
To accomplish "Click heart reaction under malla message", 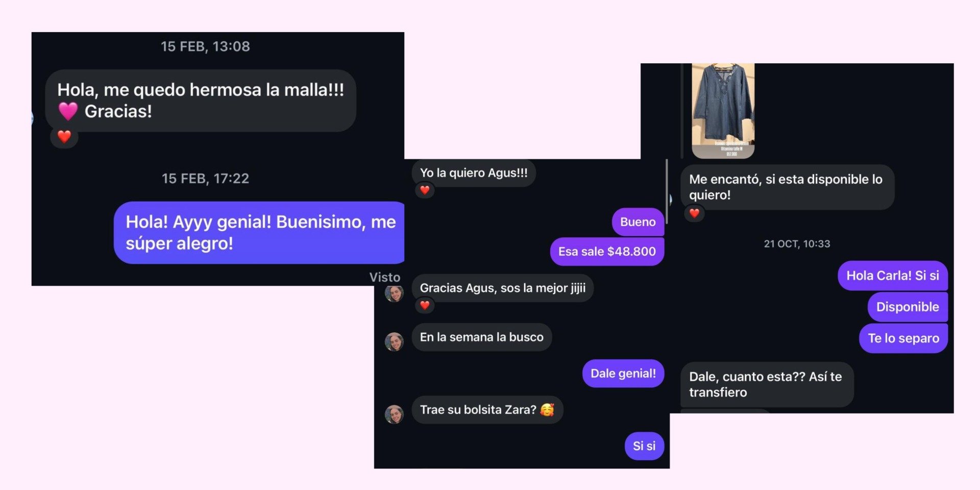I will [64, 137].
